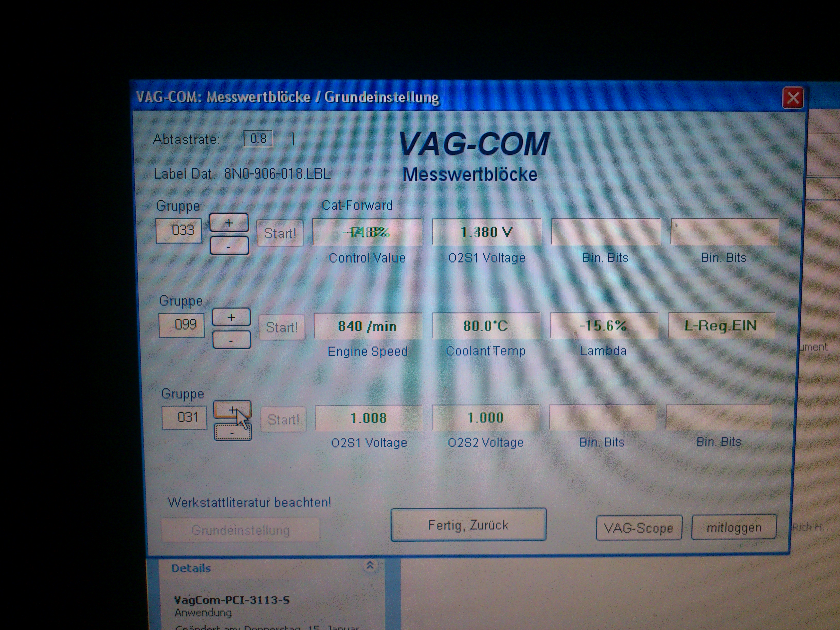Increment group 033 with plus button
840x630 pixels.
point(229,223)
